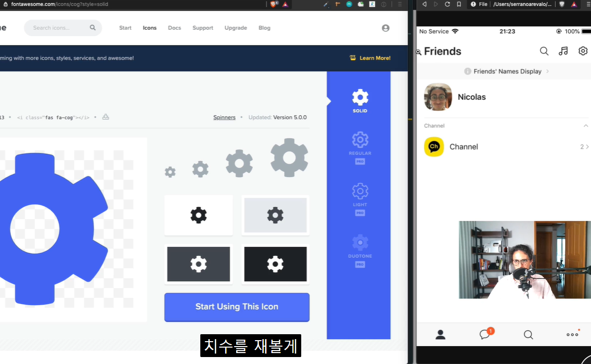Viewport: 591px width, 364px height.
Task: Open the Docs menu item
Action: pyautogui.click(x=174, y=28)
